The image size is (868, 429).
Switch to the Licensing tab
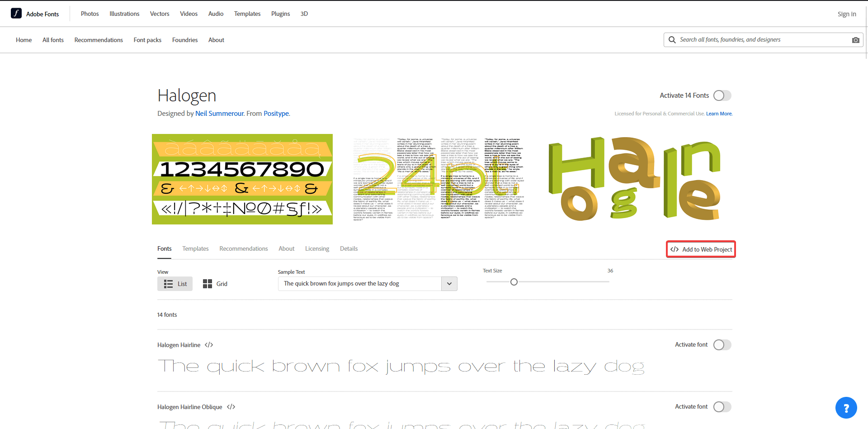click(x=317, y=248)
